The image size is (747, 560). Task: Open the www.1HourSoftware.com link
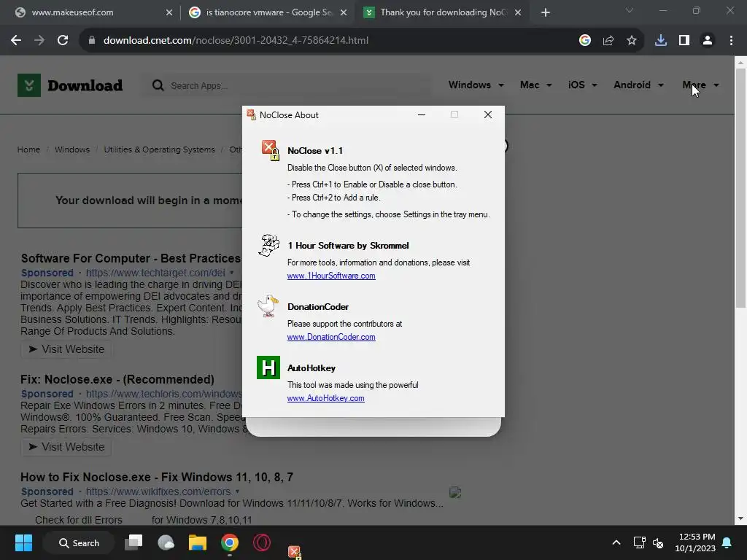tap(331, 276)
